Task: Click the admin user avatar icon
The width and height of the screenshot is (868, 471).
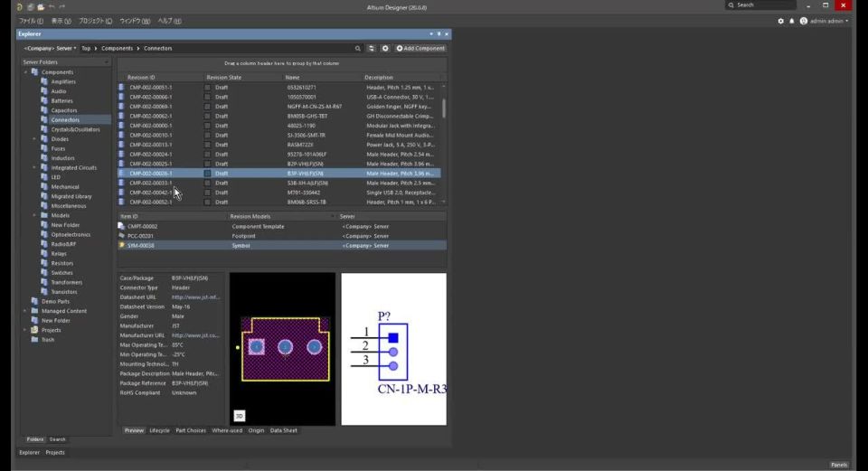Action: click(x=804, y=21)
